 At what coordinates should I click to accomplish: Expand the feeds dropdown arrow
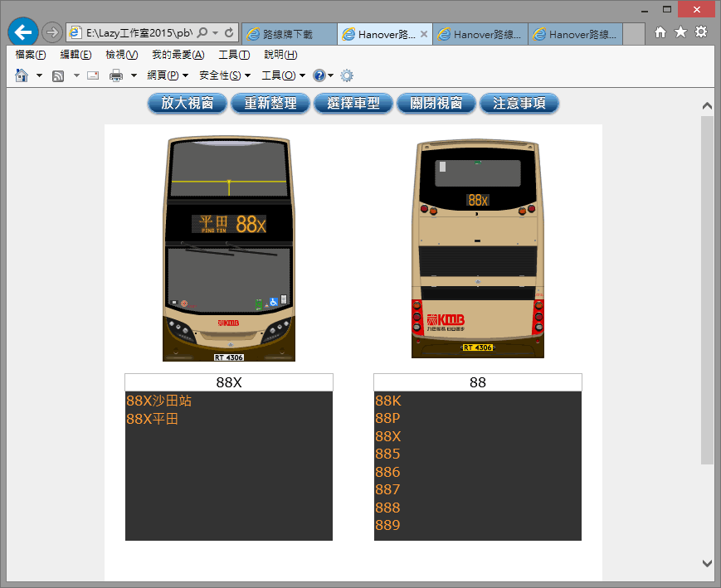point(77,75)
